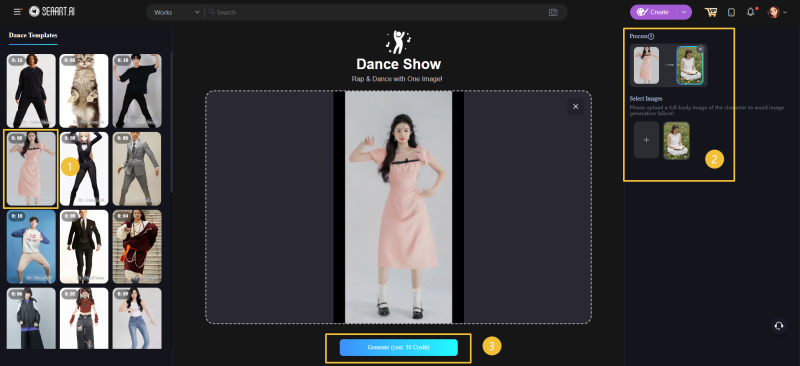Close the dance preview with X button

point(576,106)
